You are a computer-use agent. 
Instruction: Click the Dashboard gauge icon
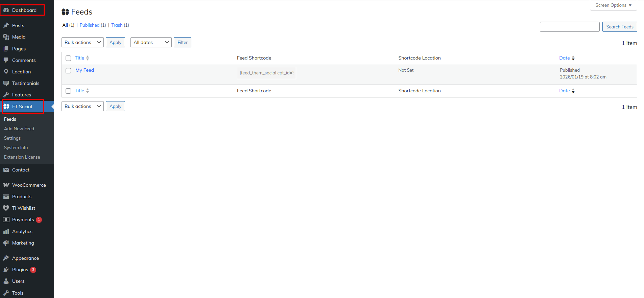(6, 10)
